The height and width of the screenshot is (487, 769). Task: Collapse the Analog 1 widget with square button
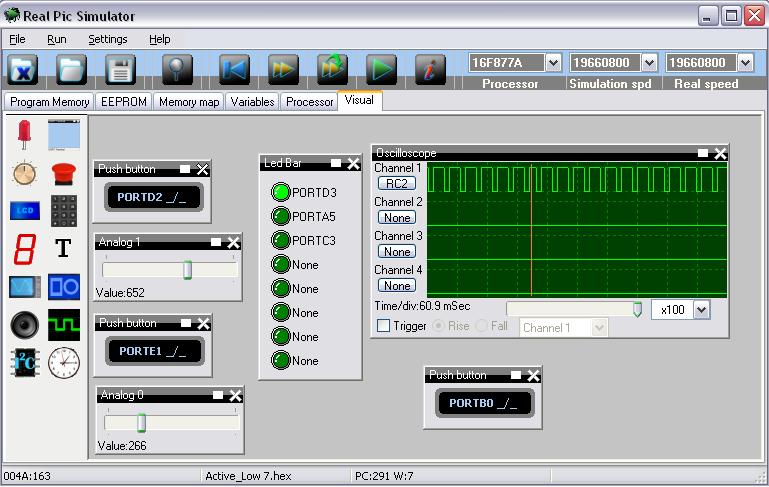216,242
